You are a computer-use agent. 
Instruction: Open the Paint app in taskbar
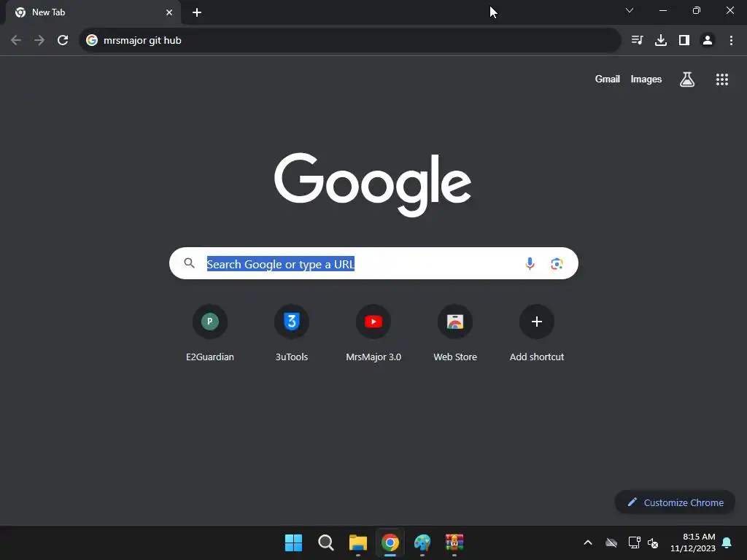(x=422, y=542)
